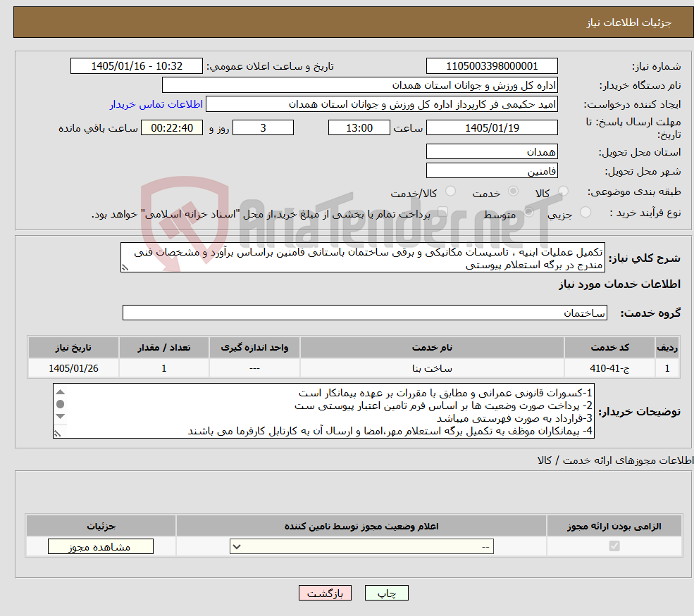Open the اطلاعات تماس خریدار link
Viewport: 694px width, 616px height.
click(156, 104)
